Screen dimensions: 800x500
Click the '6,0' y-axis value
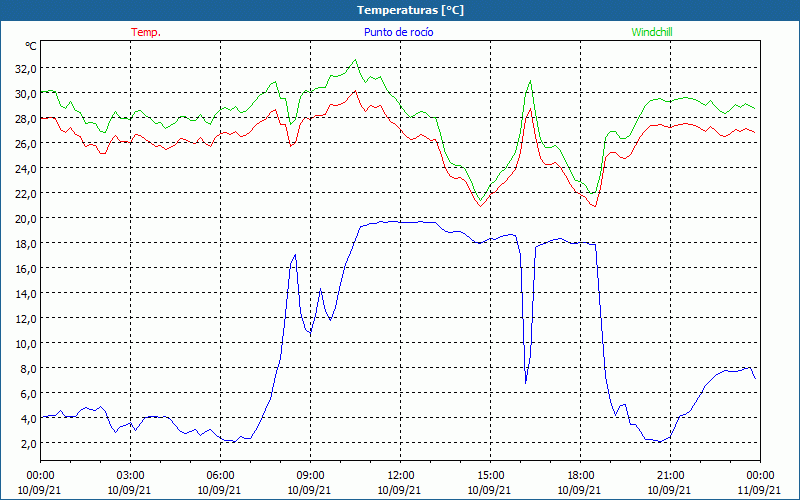tap(28, 393)
